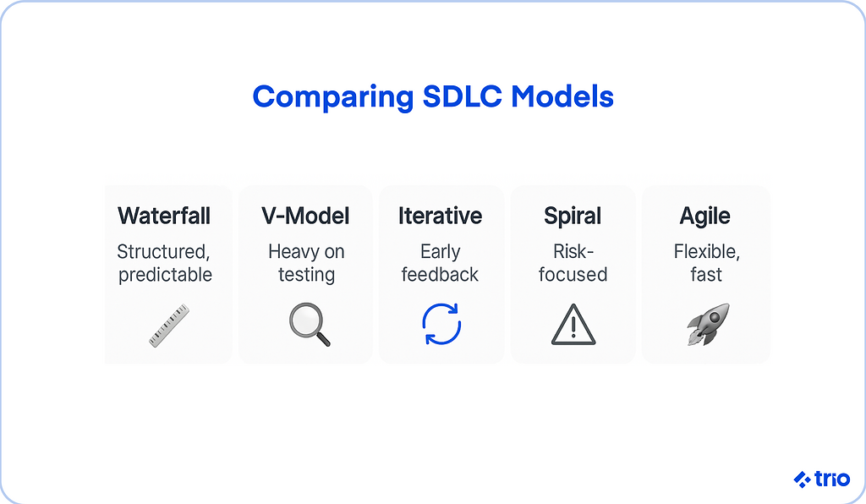This screenshot has width=866, height=504.
Task: Click the Comparing SDLC Models title
Action: point(433,96)
